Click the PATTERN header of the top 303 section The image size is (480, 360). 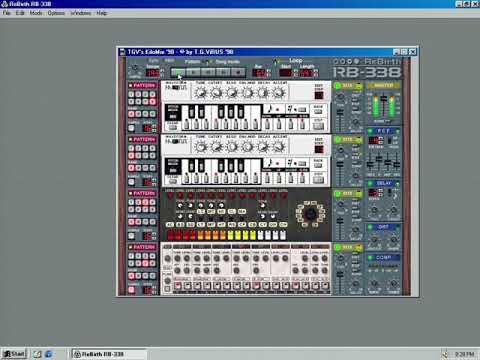(x=142, y=86)
